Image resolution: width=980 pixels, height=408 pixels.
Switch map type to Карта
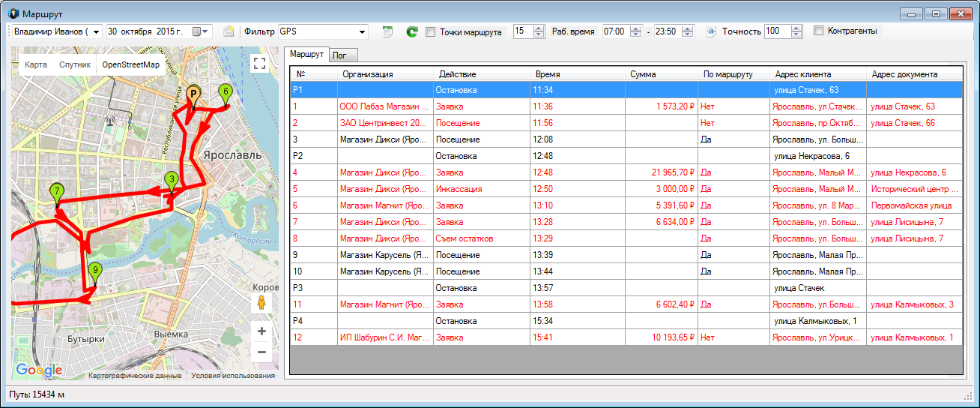tap(35, 65)
